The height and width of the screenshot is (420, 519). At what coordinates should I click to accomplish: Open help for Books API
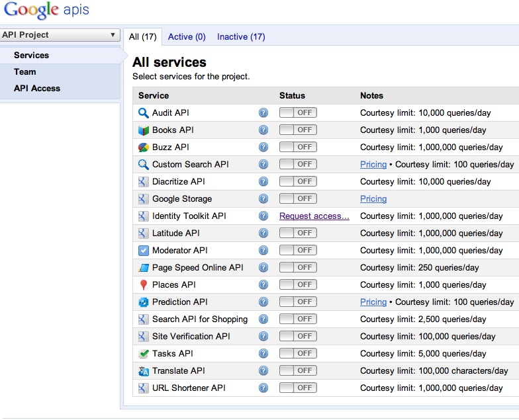tap(263, 130)
